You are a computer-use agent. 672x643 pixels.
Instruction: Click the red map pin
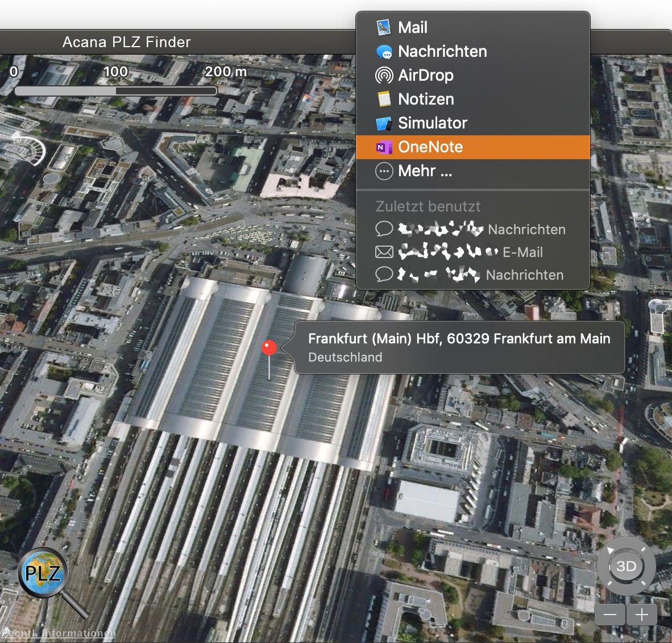(x=269, y=348)
